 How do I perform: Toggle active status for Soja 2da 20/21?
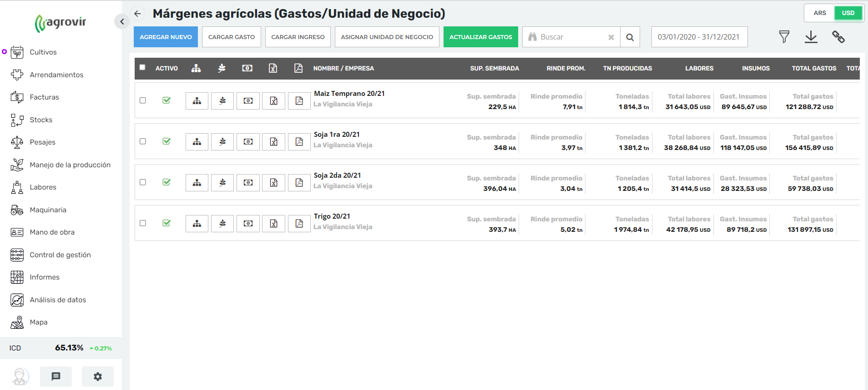(x=167, y=182)
